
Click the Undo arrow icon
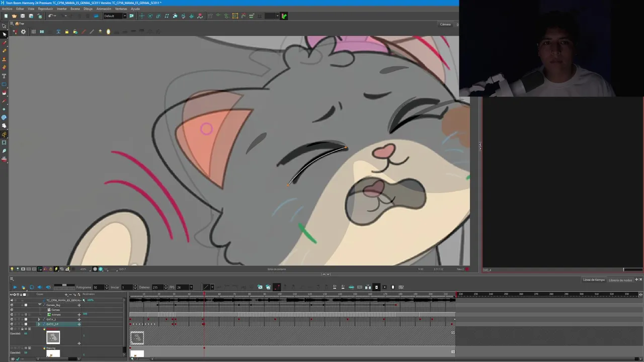point(50,16)
